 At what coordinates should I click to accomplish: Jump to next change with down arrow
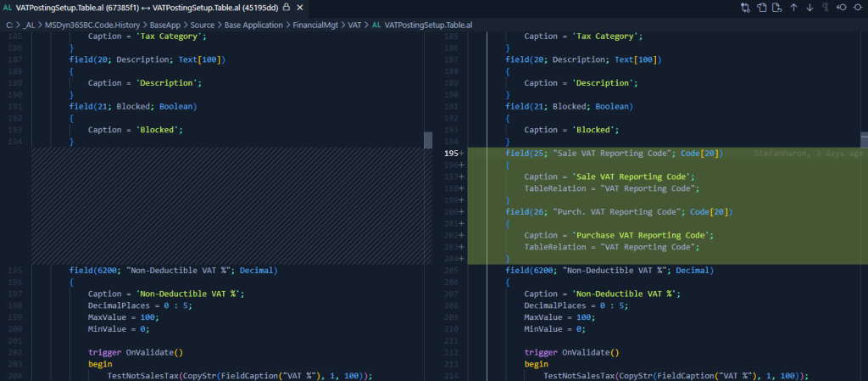point(810,7)
